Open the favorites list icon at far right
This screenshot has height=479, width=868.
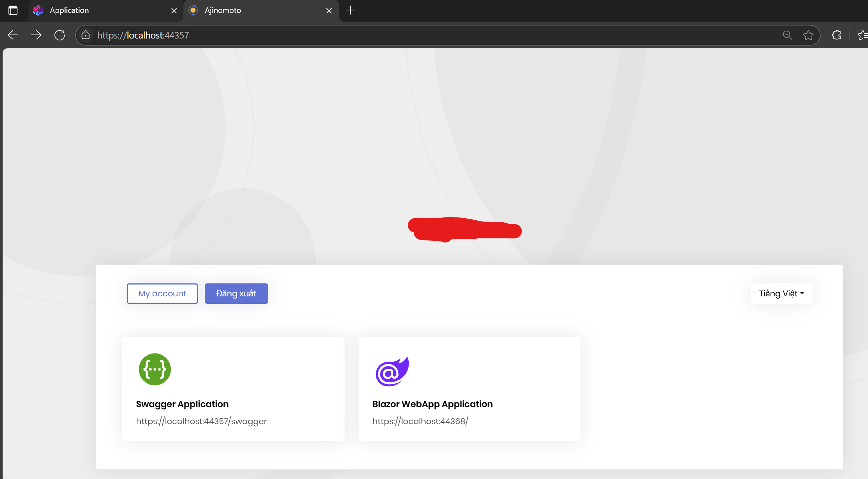(862, 35)
